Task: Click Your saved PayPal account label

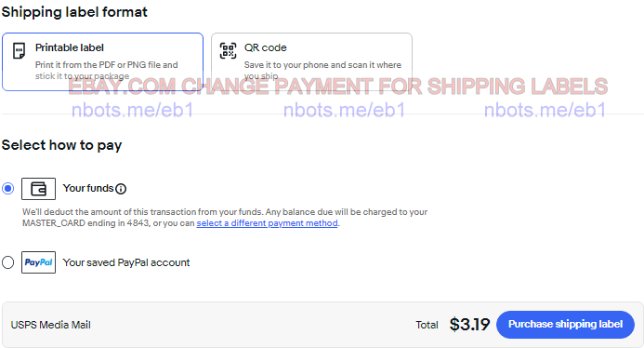Action: [126, 262]
